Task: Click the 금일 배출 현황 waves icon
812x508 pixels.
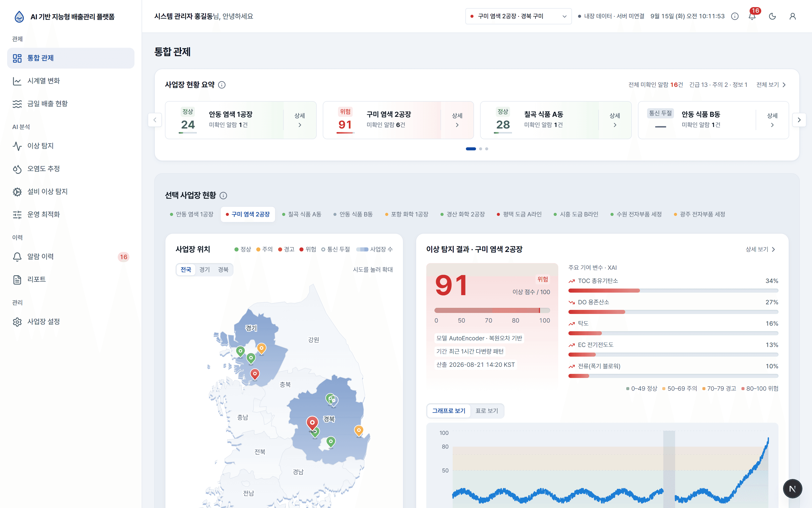Action: [17, 104]
